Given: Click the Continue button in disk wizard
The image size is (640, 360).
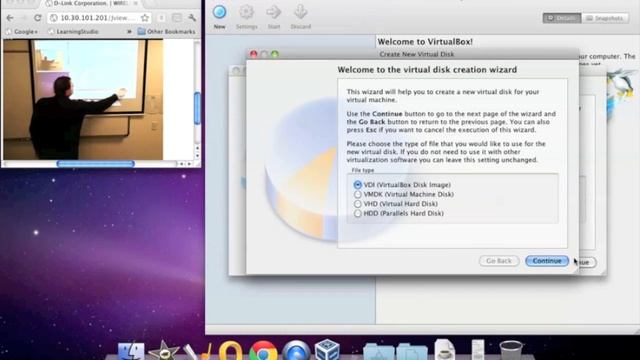Looking at the screenshot, I should point(547,261).
